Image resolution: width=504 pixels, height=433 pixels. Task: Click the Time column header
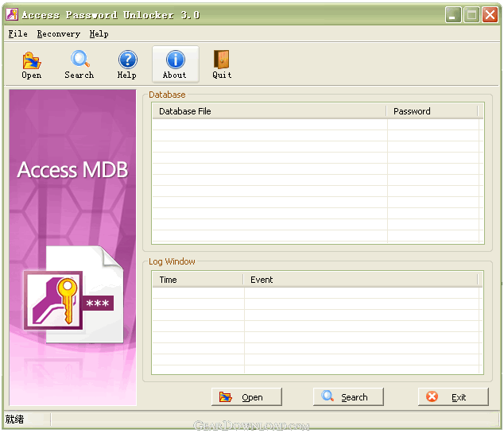(x=198, y=280)
